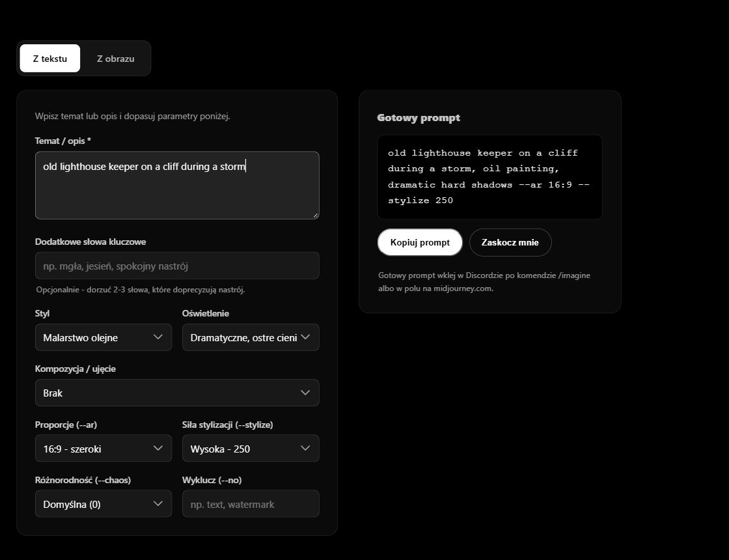Click the 'Opcjonalnie - dorzuć 2-3 słowa' hint
Image resolution: width=729 pixels, height=560 pixels.
(141, 290)
